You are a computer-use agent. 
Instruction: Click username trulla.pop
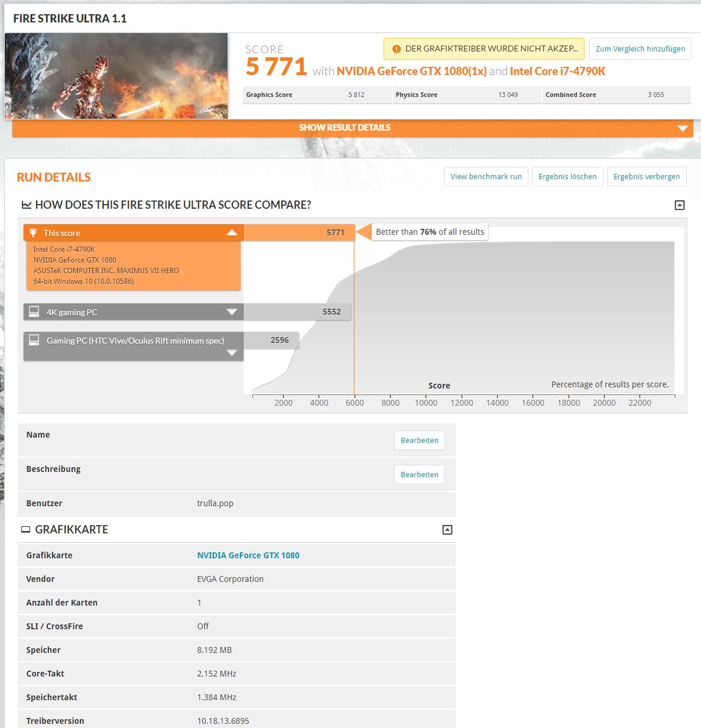(x=215, y=503)
